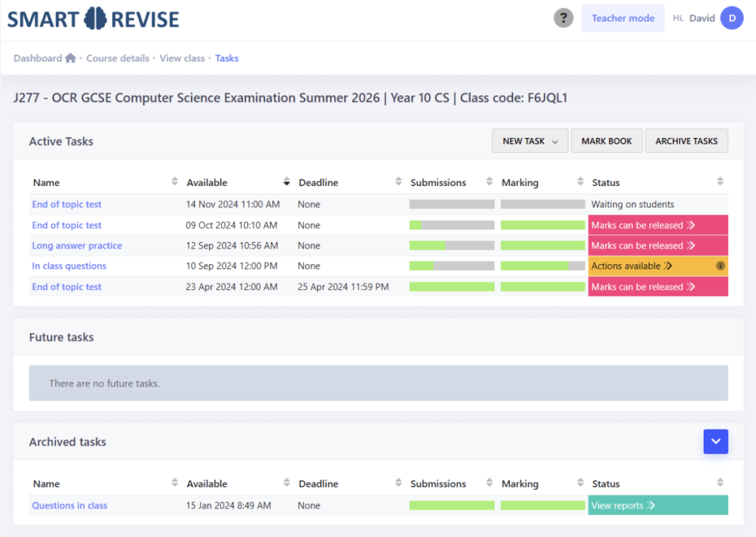The height and width of the screenshot is (537, 756).
Task: Collapse the Archived tasks section with chevron
Action: point(715,441)
